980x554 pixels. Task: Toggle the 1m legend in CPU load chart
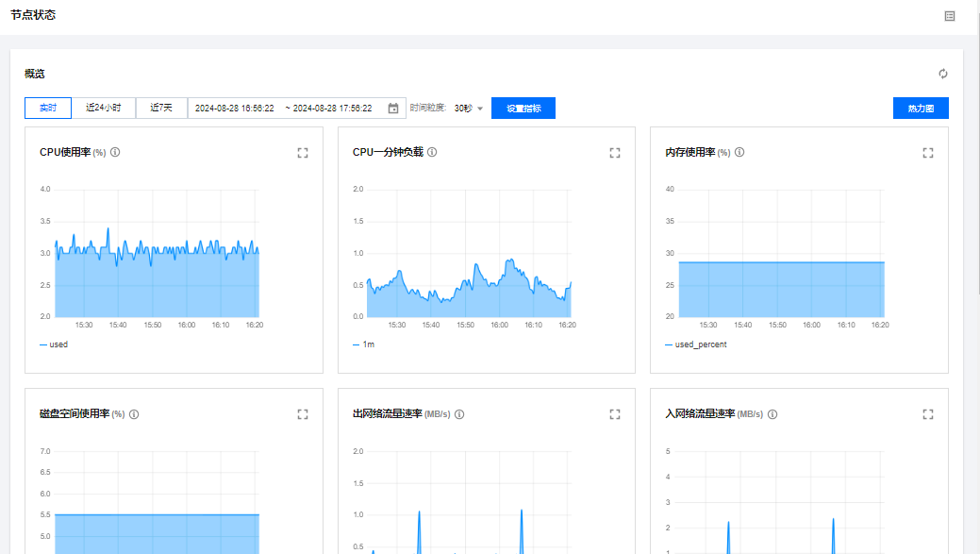[364, 344]
